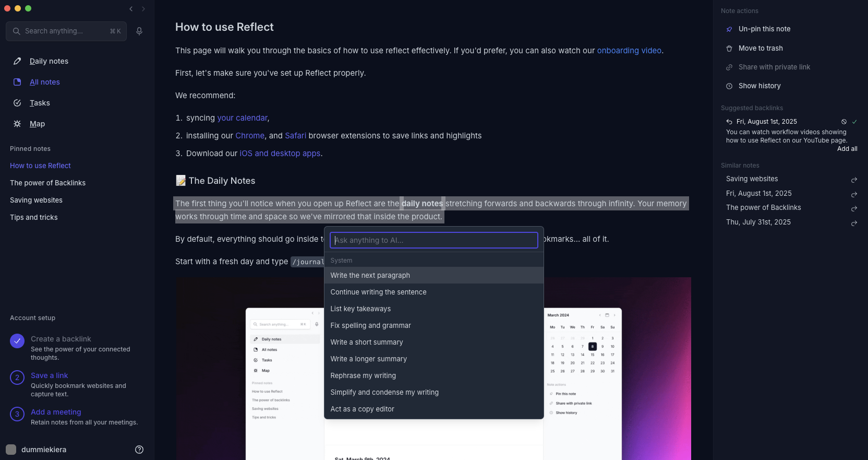Choose Rephrase my writing
This screenshot has height=460, width=868.
(x=434, y=375)
